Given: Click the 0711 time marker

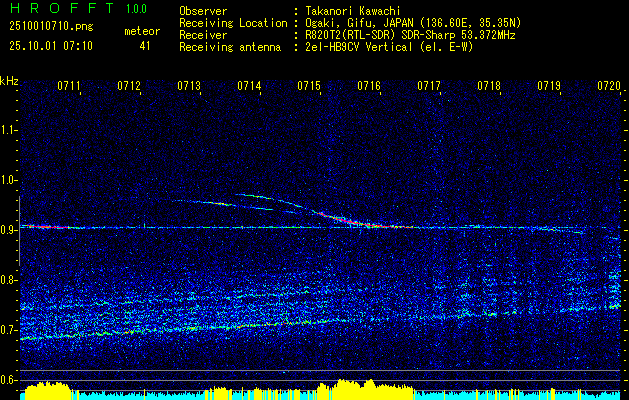Looking at the screenshot, I should point(69,86).
